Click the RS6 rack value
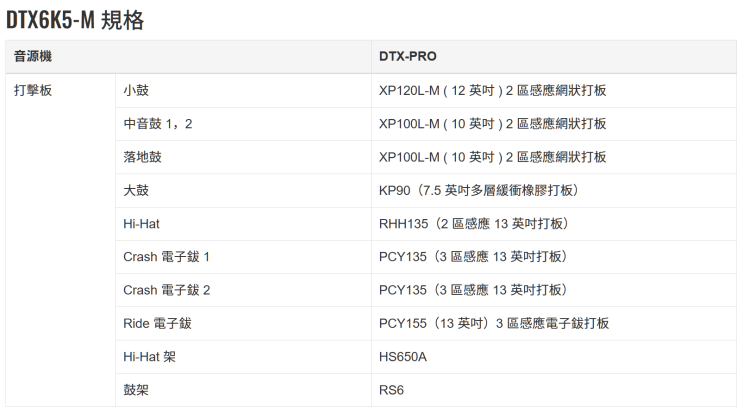Screen dimensions: 749x420 click(391, 390)
